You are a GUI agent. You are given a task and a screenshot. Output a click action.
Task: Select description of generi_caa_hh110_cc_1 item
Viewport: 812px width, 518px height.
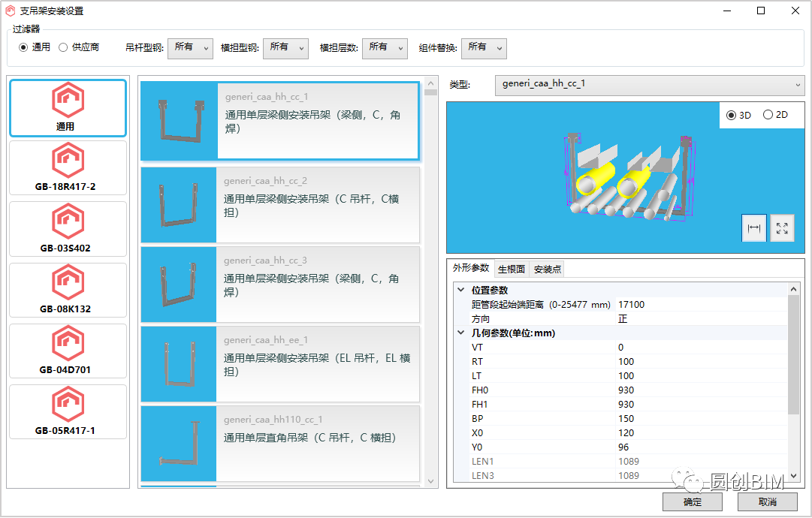tap(310, 438)
